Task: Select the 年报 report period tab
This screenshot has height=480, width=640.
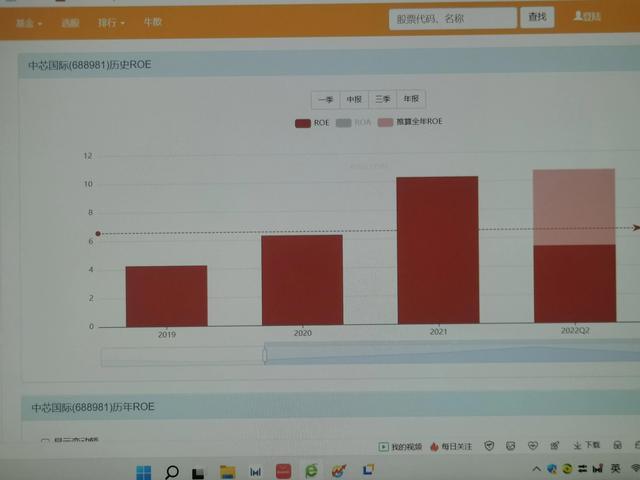Action: point(411,98)
